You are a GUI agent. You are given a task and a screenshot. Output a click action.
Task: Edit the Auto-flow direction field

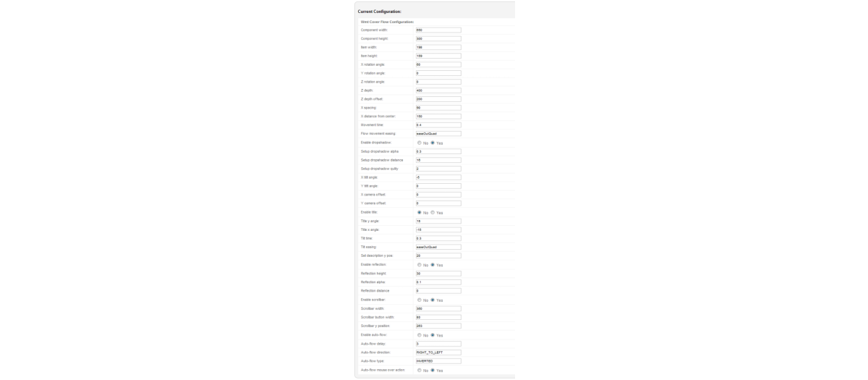(x=438, y=352)
